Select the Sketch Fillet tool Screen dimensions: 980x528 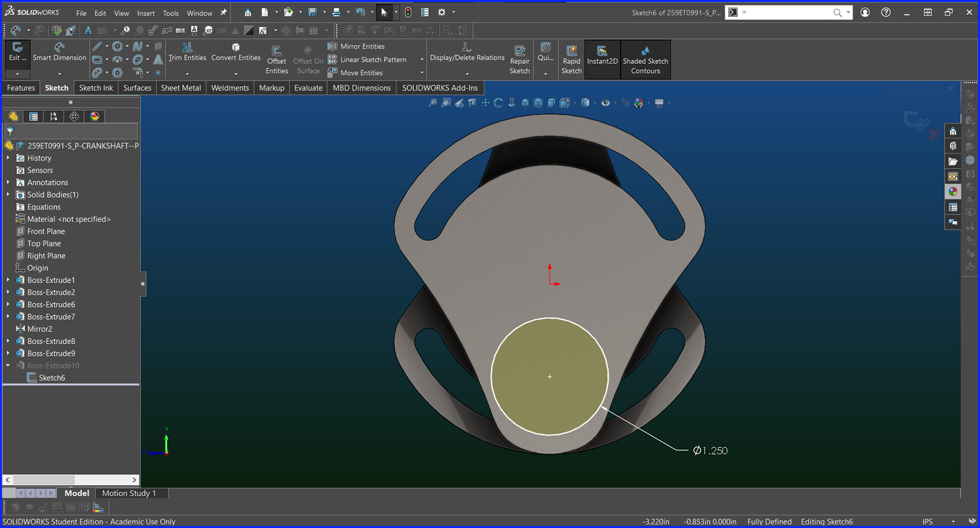138,73
